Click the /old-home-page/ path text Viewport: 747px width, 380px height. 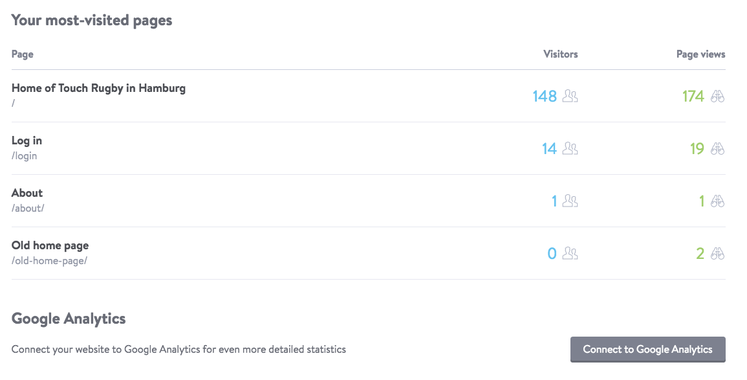click(x=50, y=260)
